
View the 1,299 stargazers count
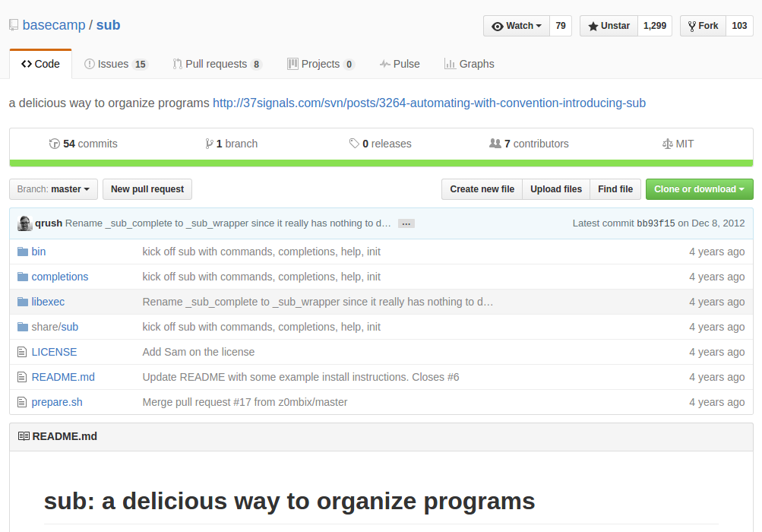(x=655, y=26)
